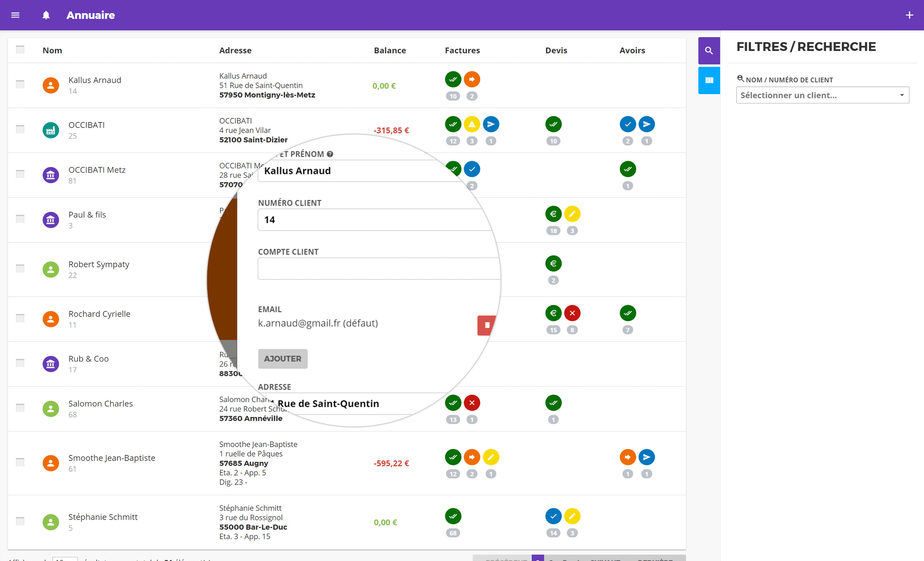Open help icon beside ET PRÉNOM label
This screenshot has height=561, width=924.
point(330,154)
